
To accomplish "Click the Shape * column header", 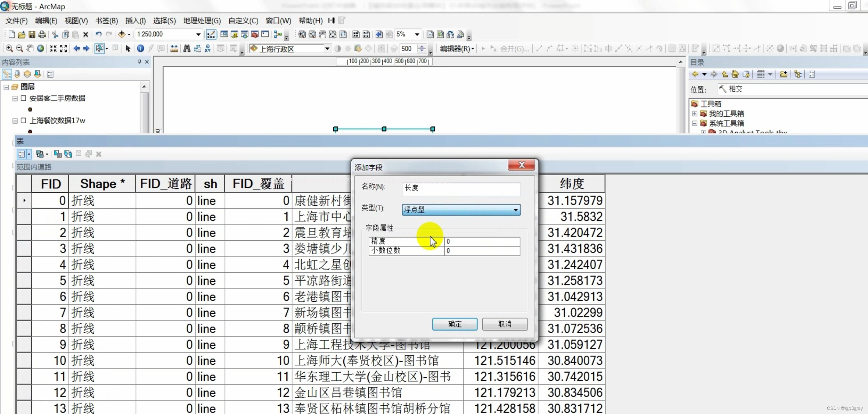I will (102, 184).
